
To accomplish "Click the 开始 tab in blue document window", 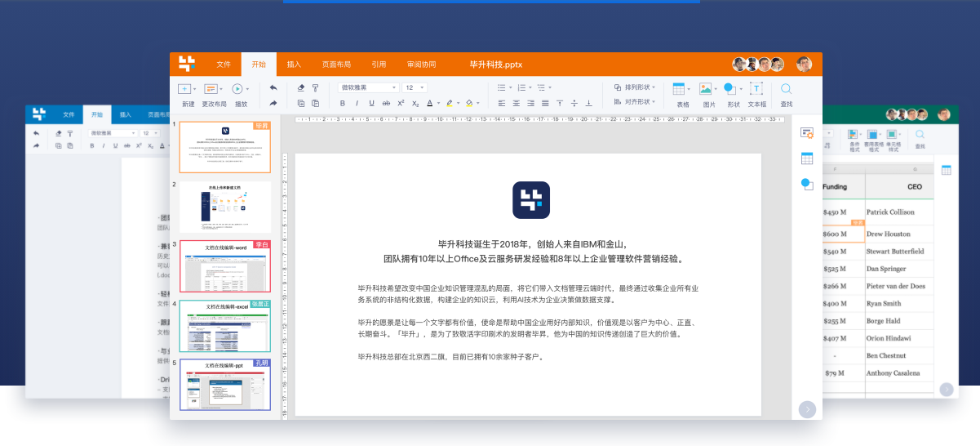I will tap(97, 115).
